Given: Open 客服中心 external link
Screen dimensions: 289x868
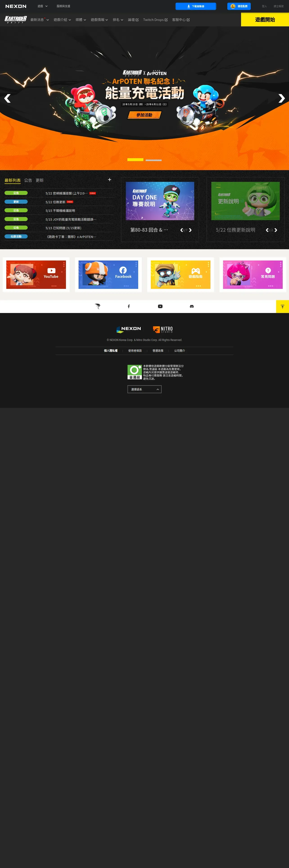Looking at the screenshot, I should pyautogui.click(x=181, y=20).
